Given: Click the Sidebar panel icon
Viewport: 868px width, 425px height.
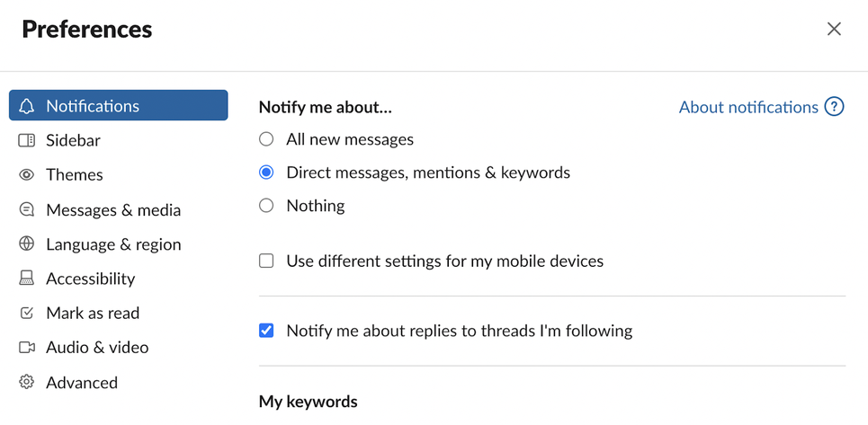Looking at the screenshot, I should pos(27,140).
